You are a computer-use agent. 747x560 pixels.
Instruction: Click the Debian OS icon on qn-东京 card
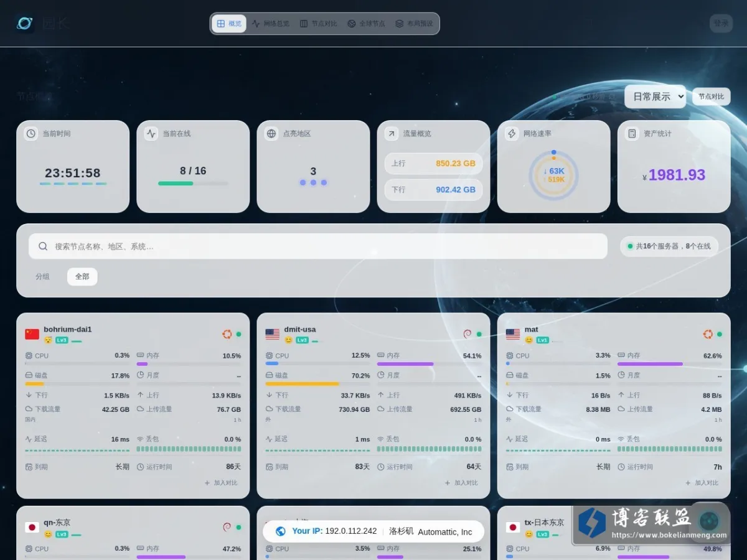[227, 527]
